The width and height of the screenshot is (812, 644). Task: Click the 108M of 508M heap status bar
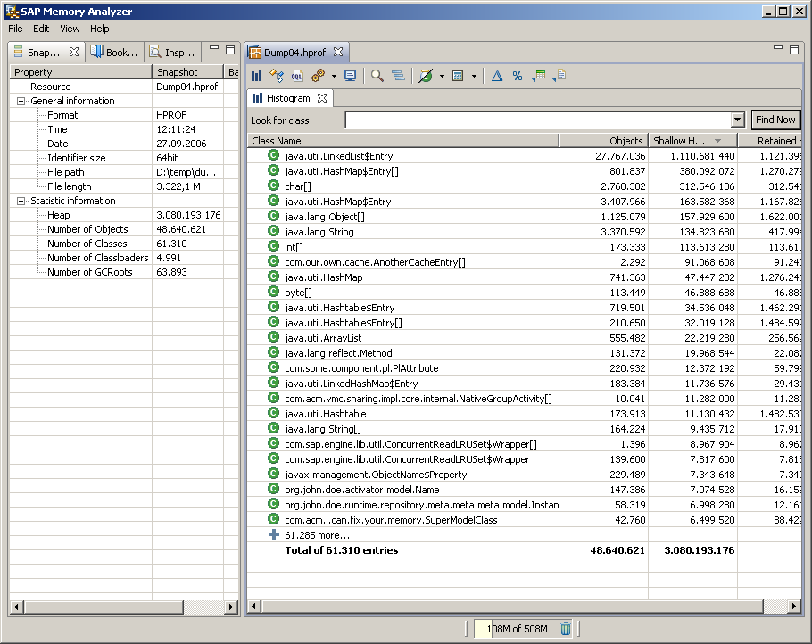pos(517,629)
